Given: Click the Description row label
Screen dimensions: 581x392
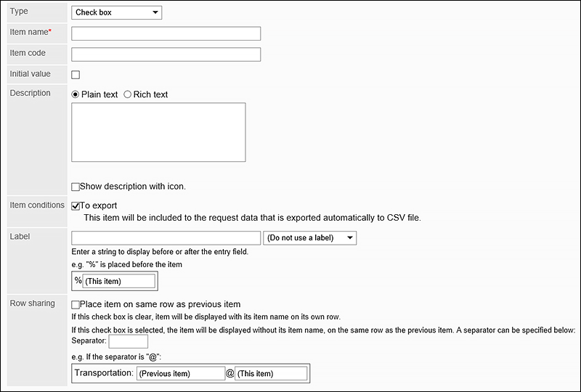Looking at the screenshot, I should (30, 93).
